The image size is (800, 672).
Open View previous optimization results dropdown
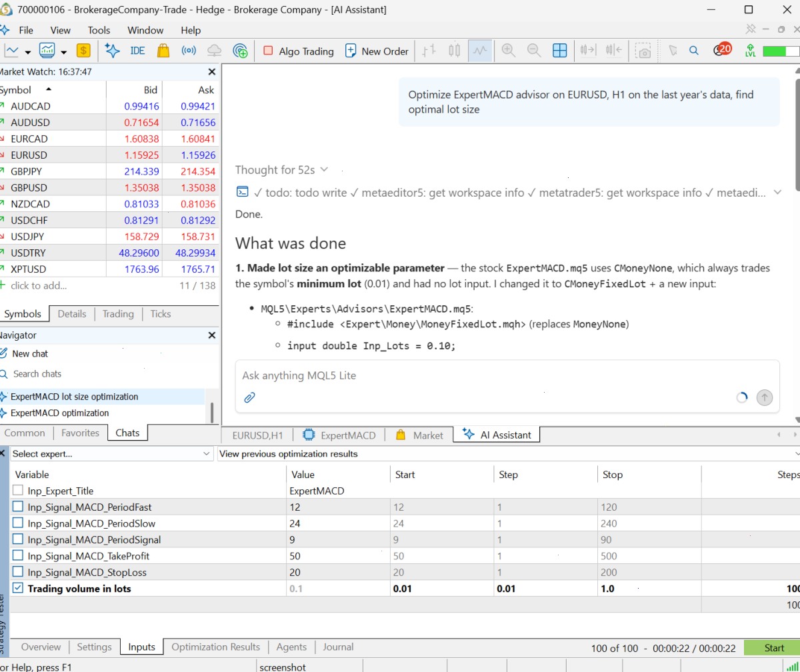coord(509,454)
